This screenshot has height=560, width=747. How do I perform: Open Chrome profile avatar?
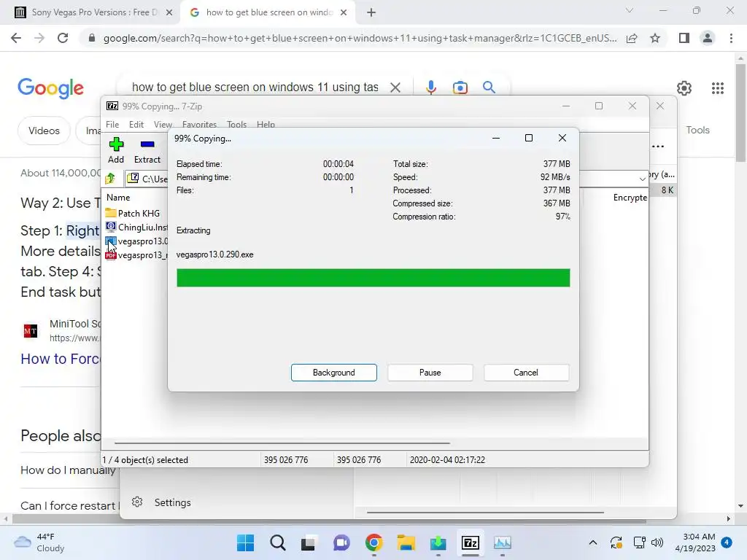click(708, 38)
